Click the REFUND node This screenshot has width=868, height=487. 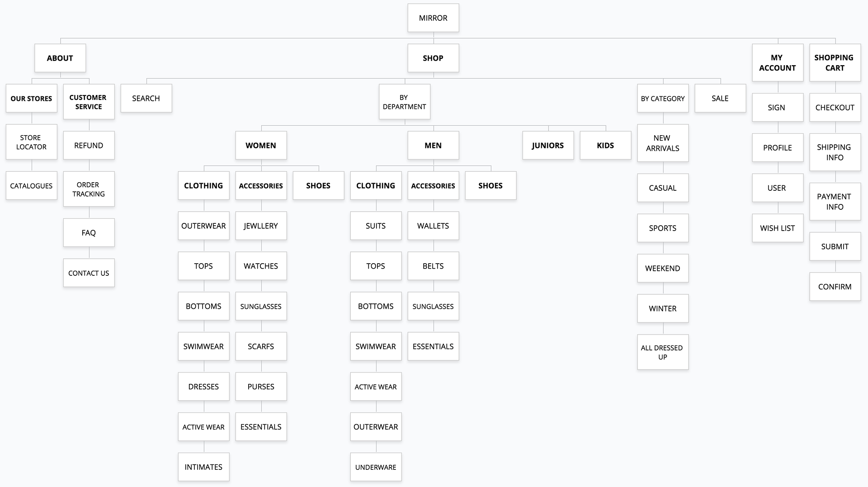89,145
